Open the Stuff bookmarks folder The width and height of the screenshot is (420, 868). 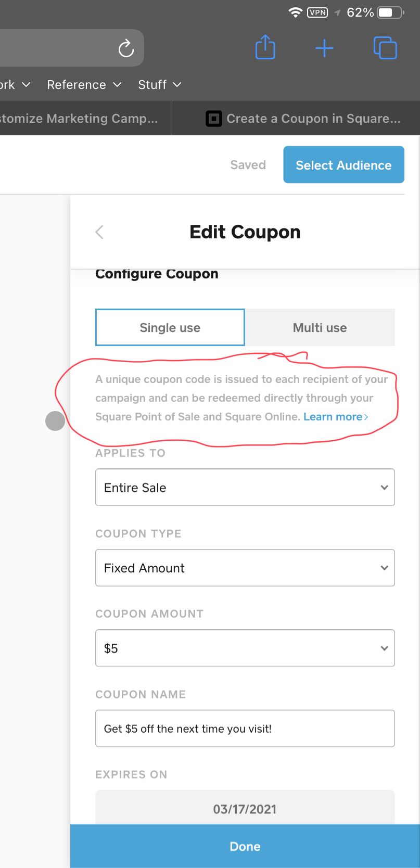(x=159, y=85)
